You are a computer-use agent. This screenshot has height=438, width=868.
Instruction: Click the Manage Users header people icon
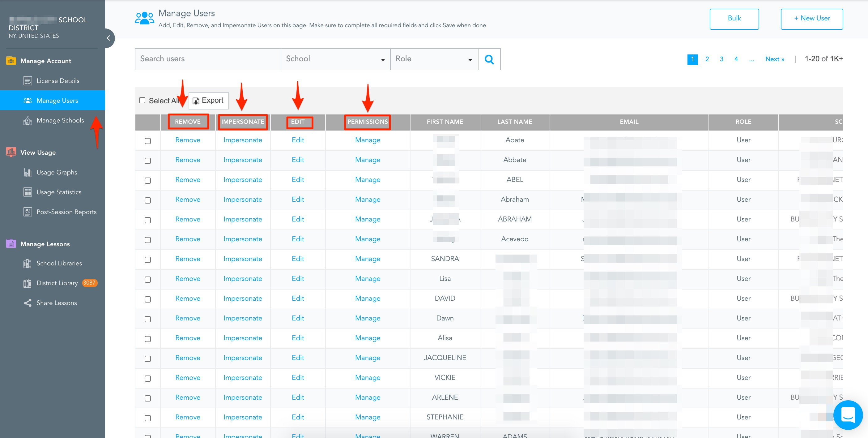[x=145, y=18]
